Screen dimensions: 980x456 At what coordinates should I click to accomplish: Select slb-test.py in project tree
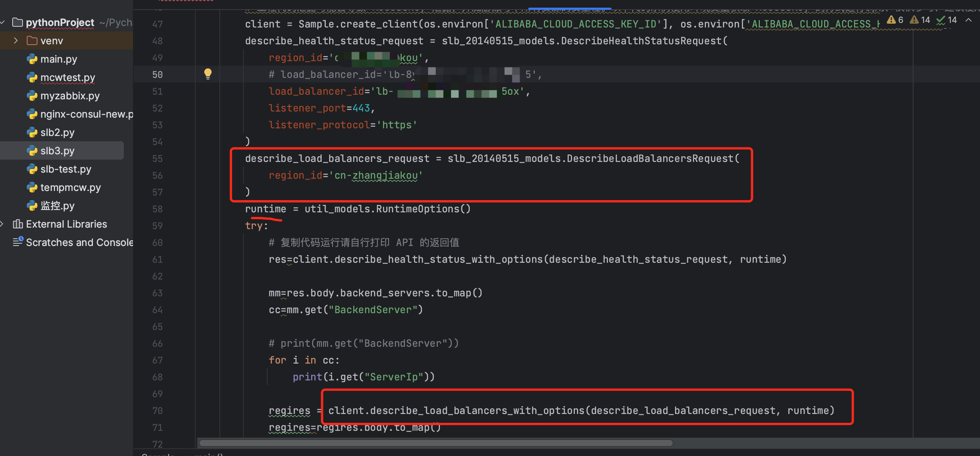point(66,169)
